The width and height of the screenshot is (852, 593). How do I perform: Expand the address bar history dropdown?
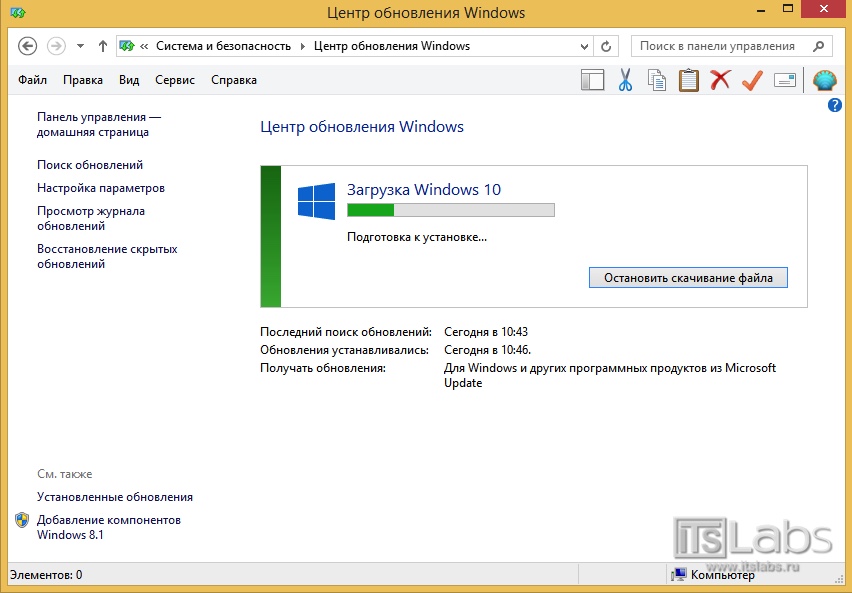[584, 47]
